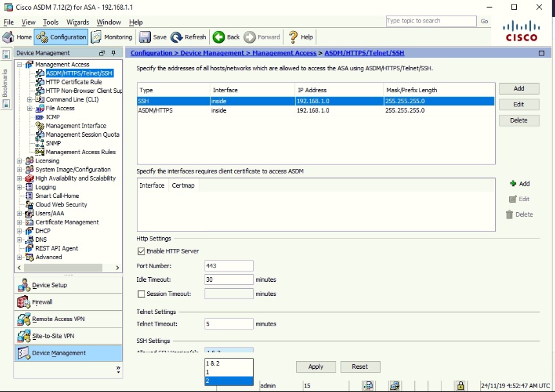Expand High Availability and Scalability node
555x392 pixels.
coord(19,179)
